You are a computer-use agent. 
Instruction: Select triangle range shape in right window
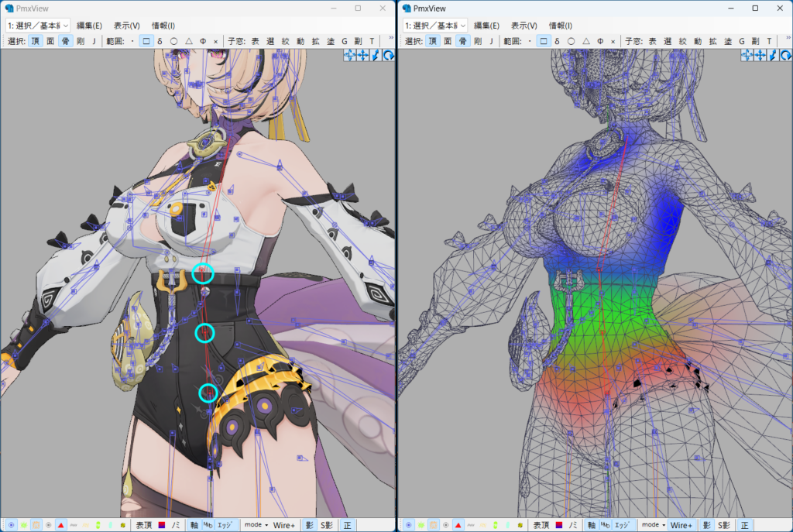pyautogui.click(x=585, y=41)
